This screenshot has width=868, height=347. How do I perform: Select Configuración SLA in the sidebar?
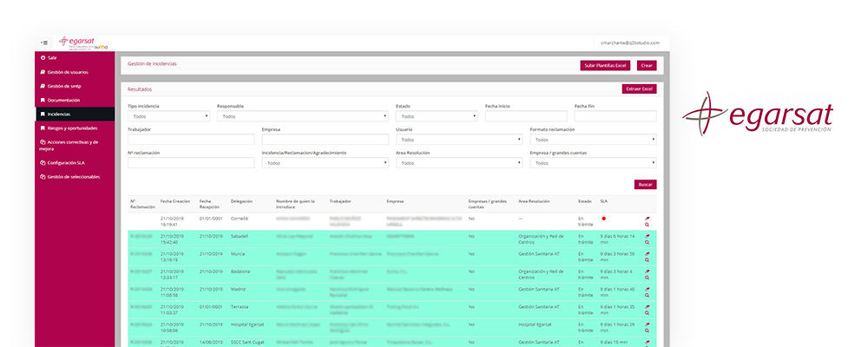(70, 162)
